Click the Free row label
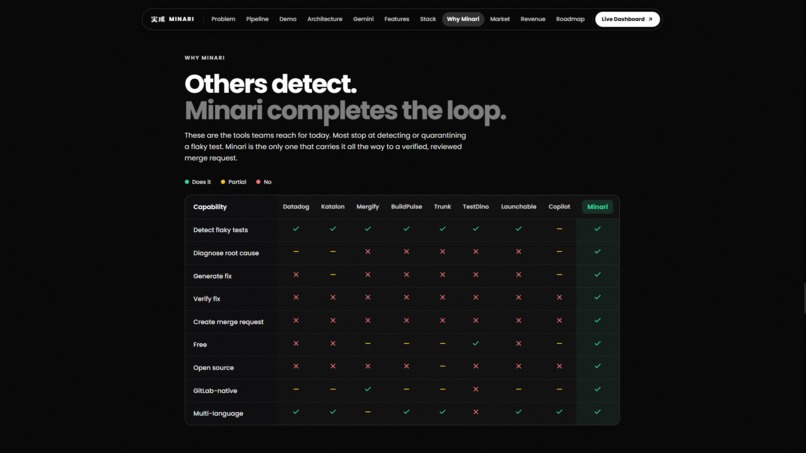 [200, 345]
